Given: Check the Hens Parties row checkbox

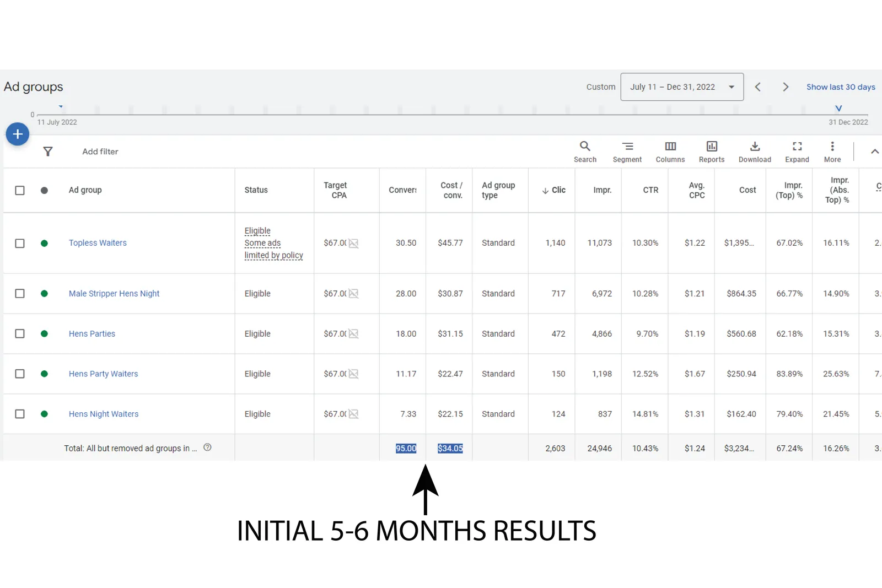Looking at the screenshot, I should [x=20, y=334].
